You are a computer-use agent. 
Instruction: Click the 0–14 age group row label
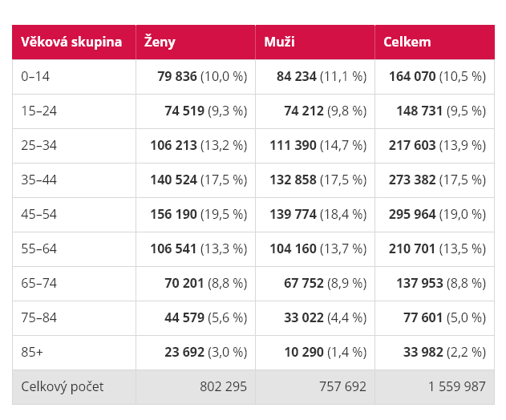[36, 77]
